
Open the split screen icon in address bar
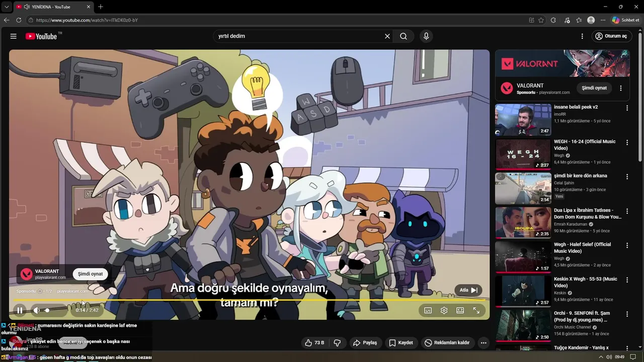tap(531, 20)
